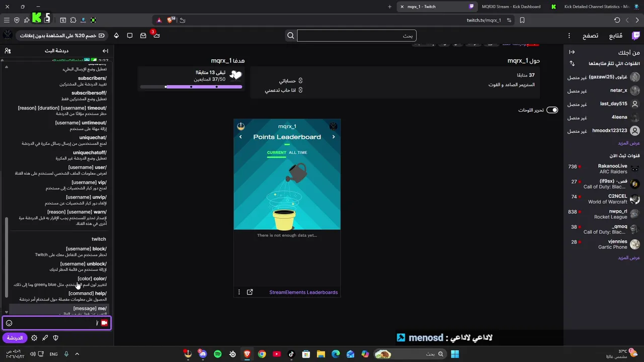Viewport: 644px width, 362px height.
Task: Bookmark this page icon
Action: [x=522, y=20]
